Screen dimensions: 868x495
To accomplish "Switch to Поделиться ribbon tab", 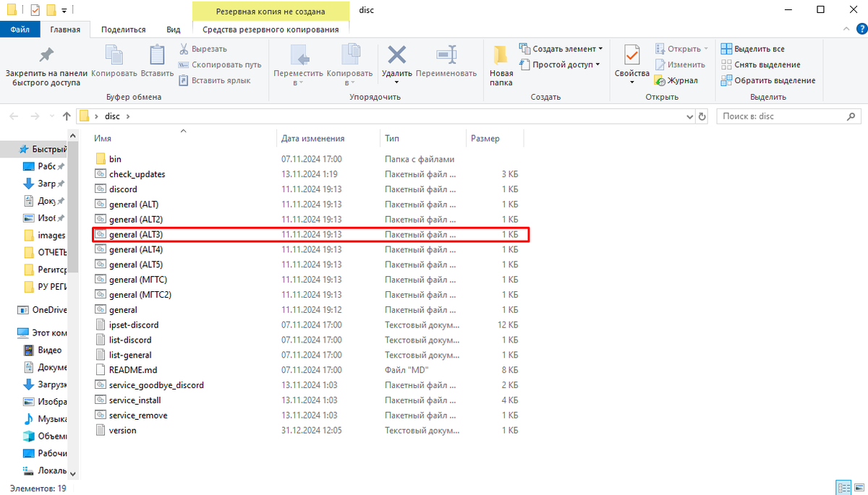I will [x=124, y=30].
